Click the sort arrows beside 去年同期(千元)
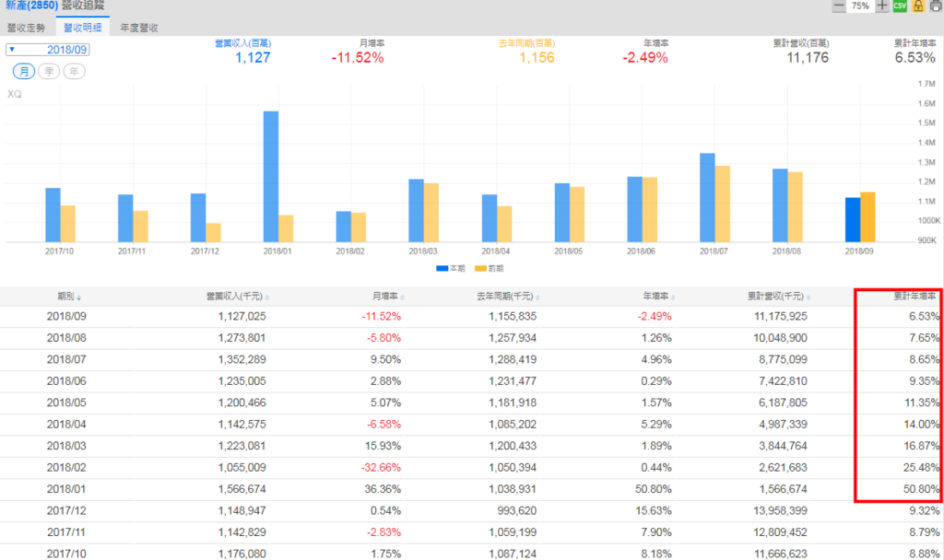The image size is (944, 560). click(537, 297)
